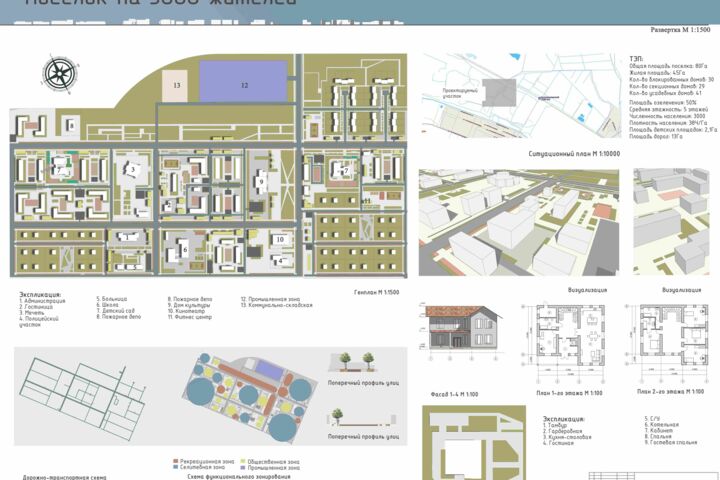The image size is (720, 480).
Task: Click the 'ТЭП:' heading
Action: click(636, 59)
